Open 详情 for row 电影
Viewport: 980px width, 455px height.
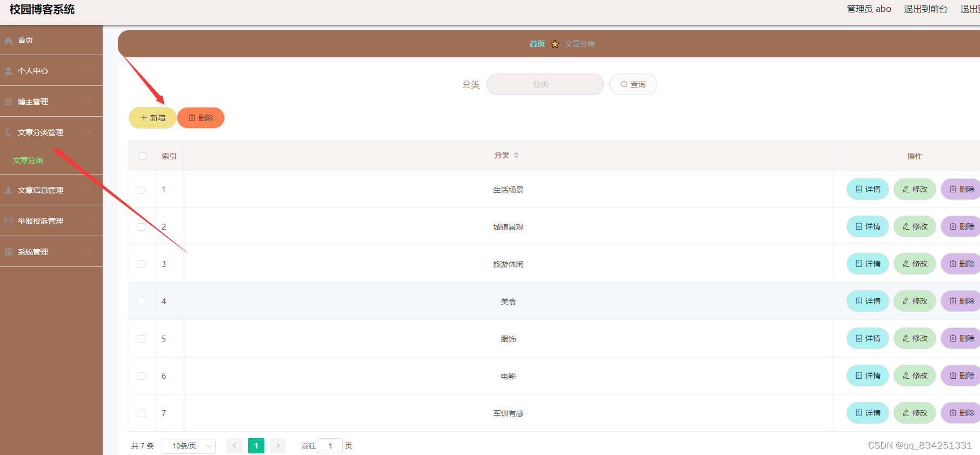(x=868, y=376)
